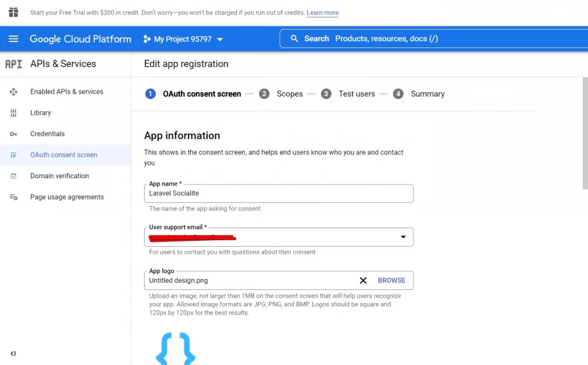Viewport: 588px width, 365px height.
Task: Click the Credentials key icon
Action: 13,134
